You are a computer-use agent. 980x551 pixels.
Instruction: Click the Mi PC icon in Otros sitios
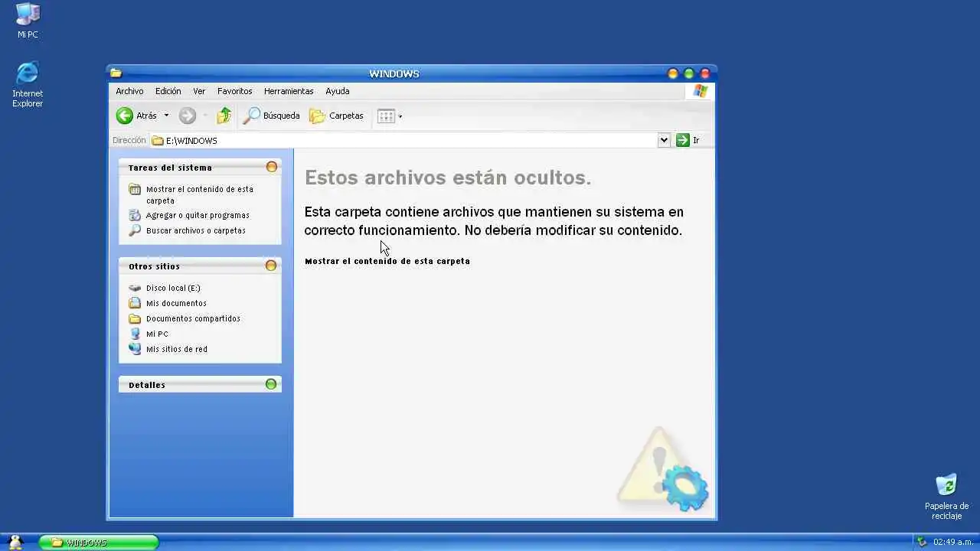[135, 334]
